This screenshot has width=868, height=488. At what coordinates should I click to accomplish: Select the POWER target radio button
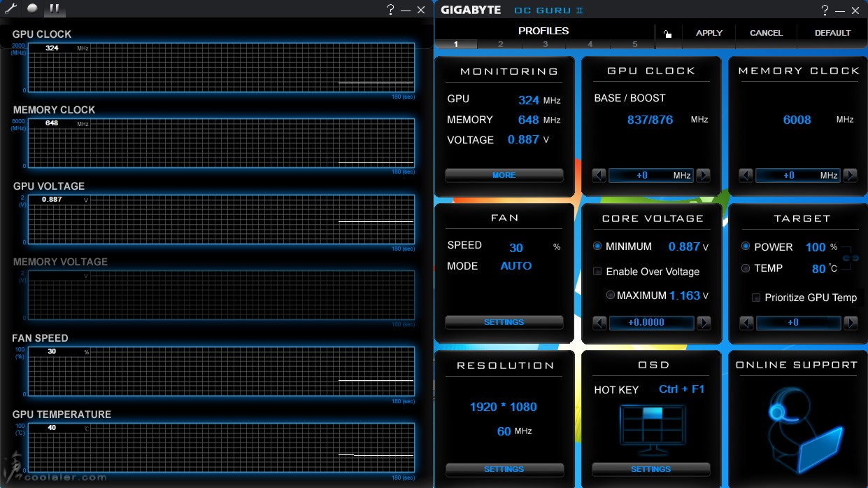pyautogui.click(x=746, y=246)
